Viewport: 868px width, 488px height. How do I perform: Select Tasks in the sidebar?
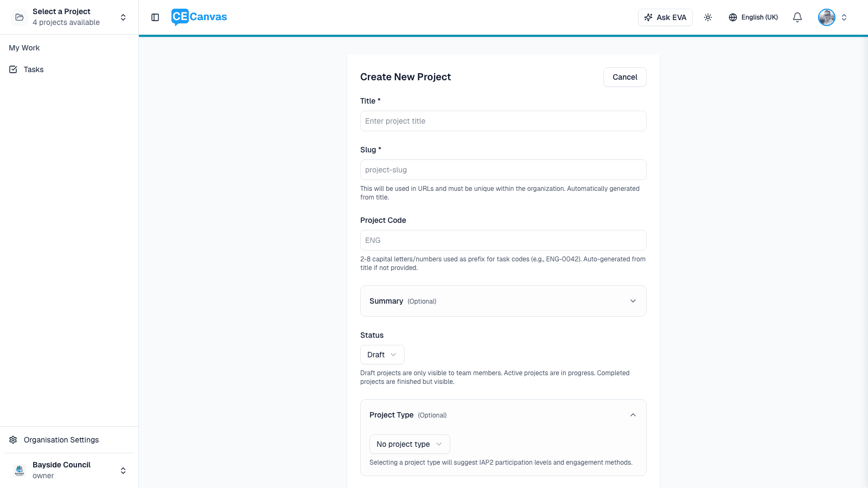[x=34, y=69]
